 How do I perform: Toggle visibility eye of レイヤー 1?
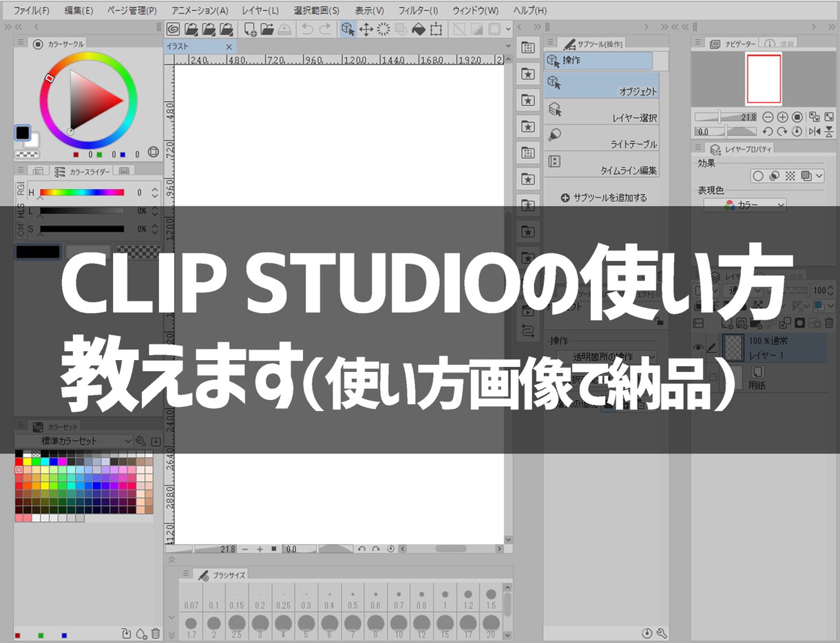pos(698,348)
